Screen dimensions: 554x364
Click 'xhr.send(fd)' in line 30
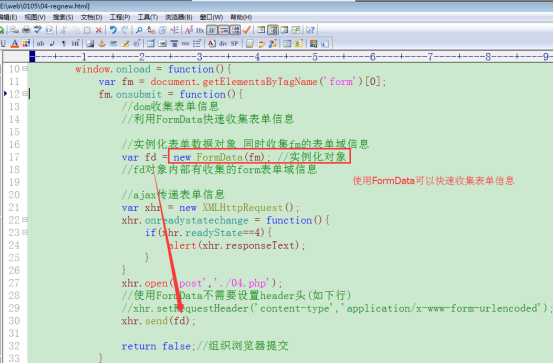coord(156,321)
